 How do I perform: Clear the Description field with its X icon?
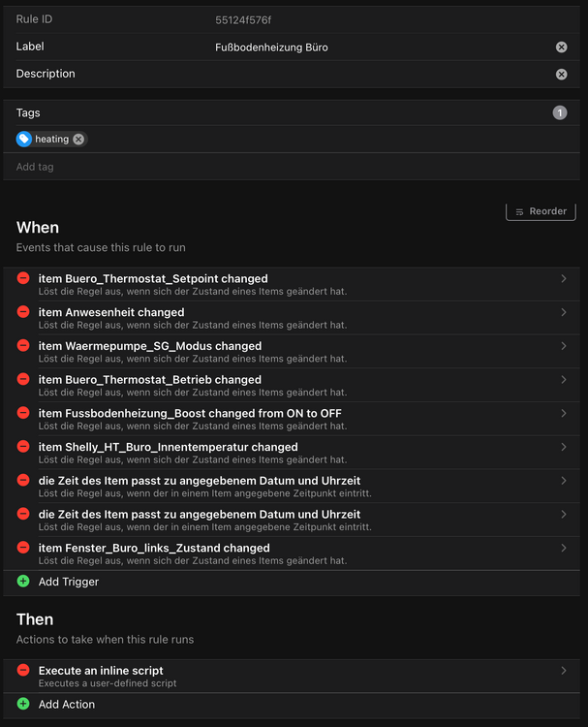point(561,74)
